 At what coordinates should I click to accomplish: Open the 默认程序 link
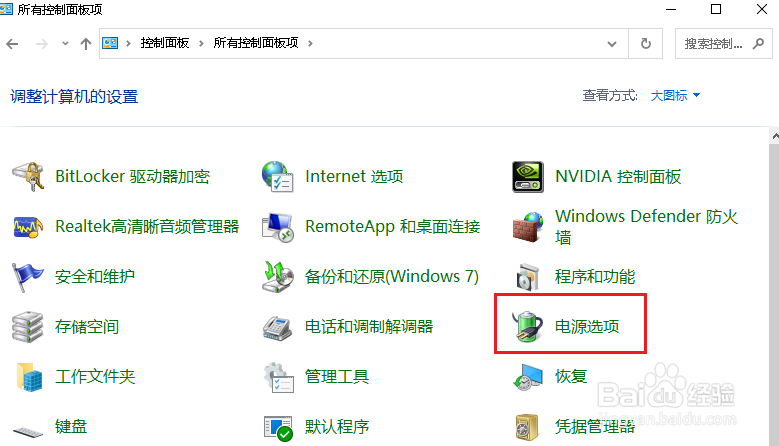coord(337,427)
